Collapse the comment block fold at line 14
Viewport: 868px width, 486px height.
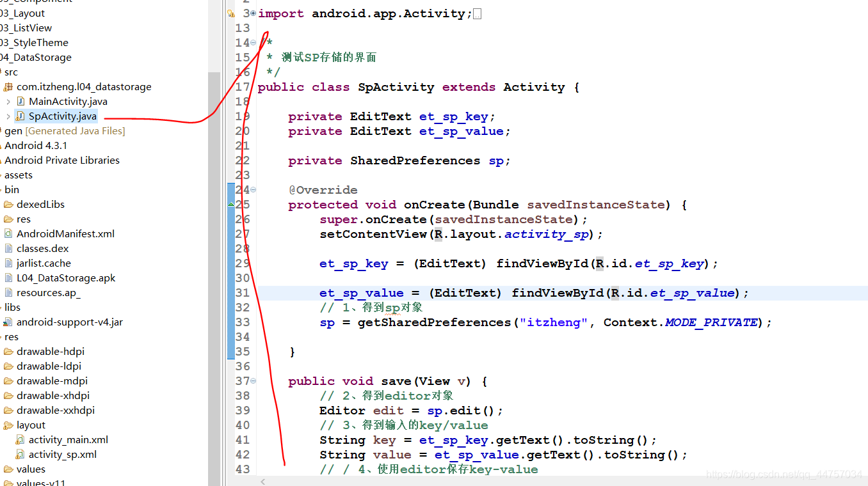point(253,43)
